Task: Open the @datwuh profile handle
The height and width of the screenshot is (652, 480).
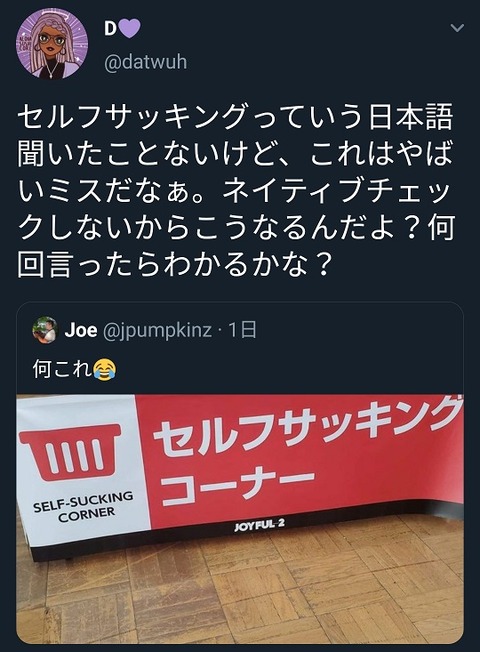Action: tap(145, 62)
